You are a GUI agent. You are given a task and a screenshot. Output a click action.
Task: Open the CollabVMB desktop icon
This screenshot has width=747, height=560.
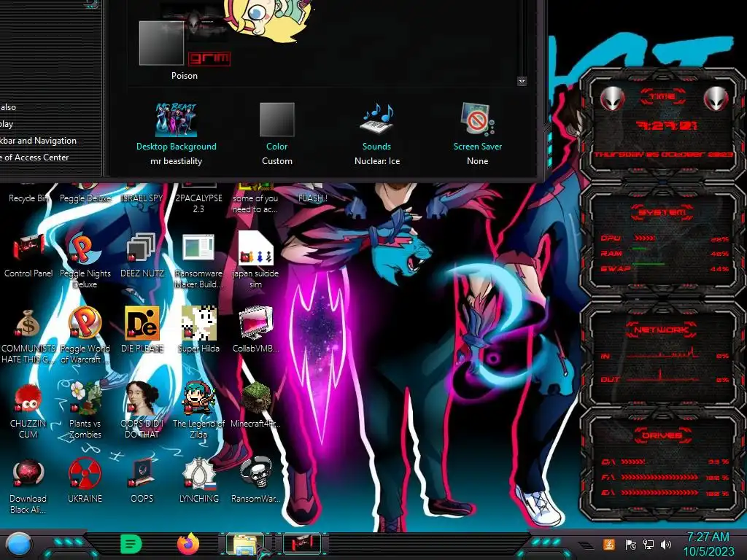click(x=255, y=330)
